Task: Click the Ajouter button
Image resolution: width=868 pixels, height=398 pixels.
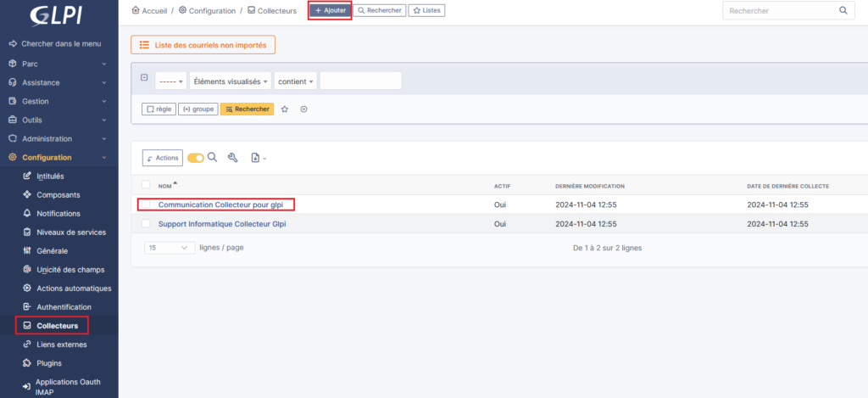Action: click(330, 10)
